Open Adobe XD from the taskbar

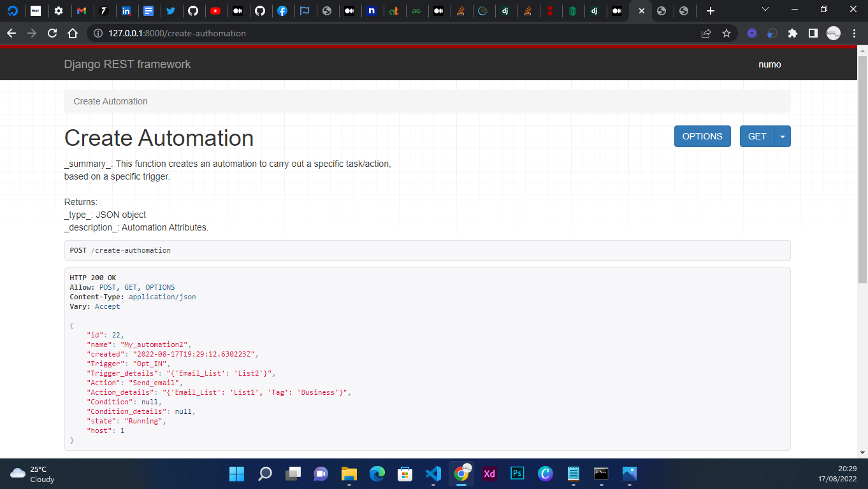click(489, 474)
